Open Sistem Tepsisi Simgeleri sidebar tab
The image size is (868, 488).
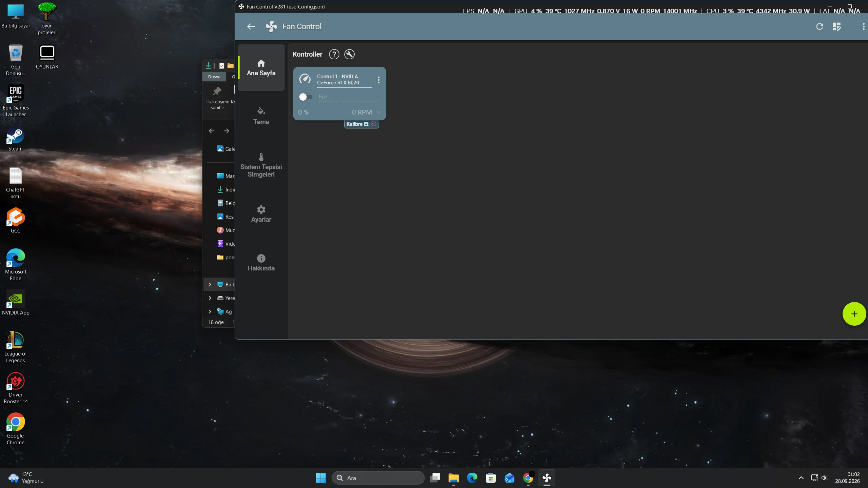point(261,165)
